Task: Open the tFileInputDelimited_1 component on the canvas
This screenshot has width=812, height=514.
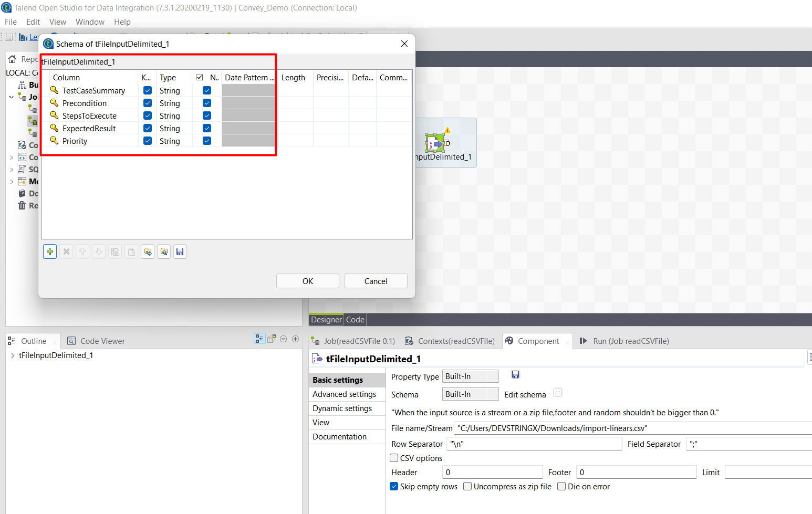Action: pyautogui.click(x=436, y=143)
